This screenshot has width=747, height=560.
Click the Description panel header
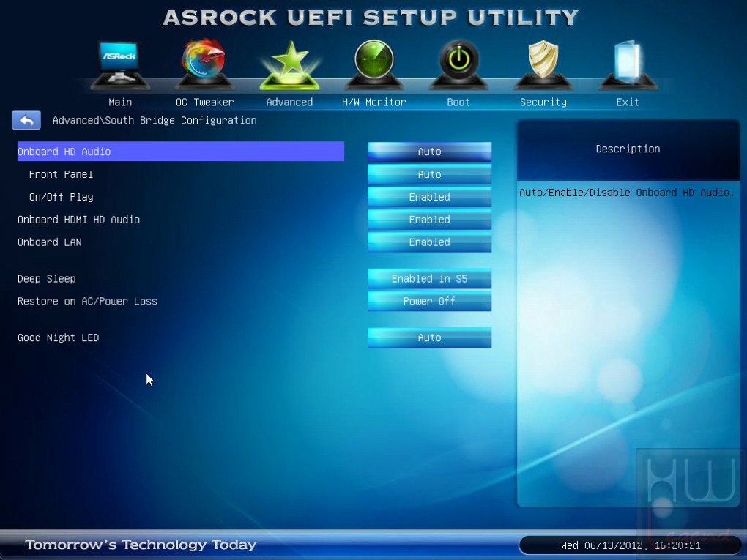coord(628,149)
